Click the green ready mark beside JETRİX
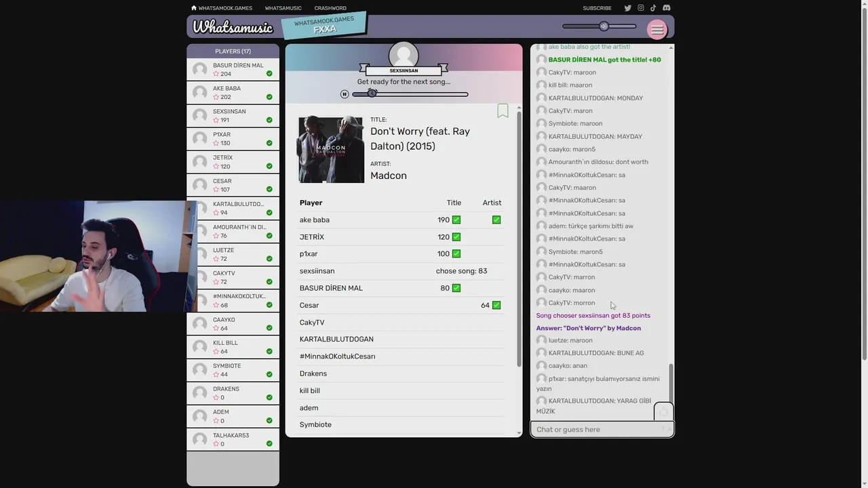The height and width of the screenshot is (488, 868). [x=269, y=166]
